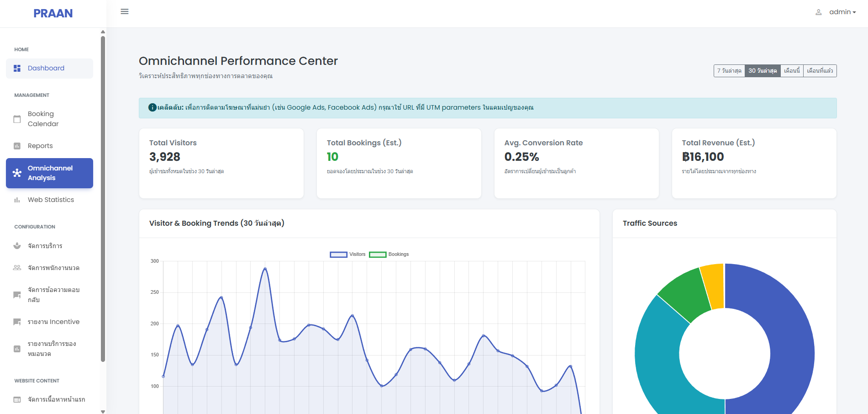Open จัดการบริการ settings
This screenshot has width=868, height=414.
[x=49, y=246]
